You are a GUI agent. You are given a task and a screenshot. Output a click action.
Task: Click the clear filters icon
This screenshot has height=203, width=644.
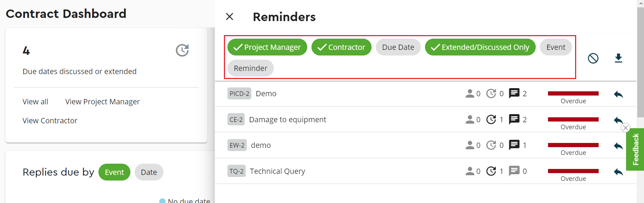pyautogui.click(x=593, y=58)
